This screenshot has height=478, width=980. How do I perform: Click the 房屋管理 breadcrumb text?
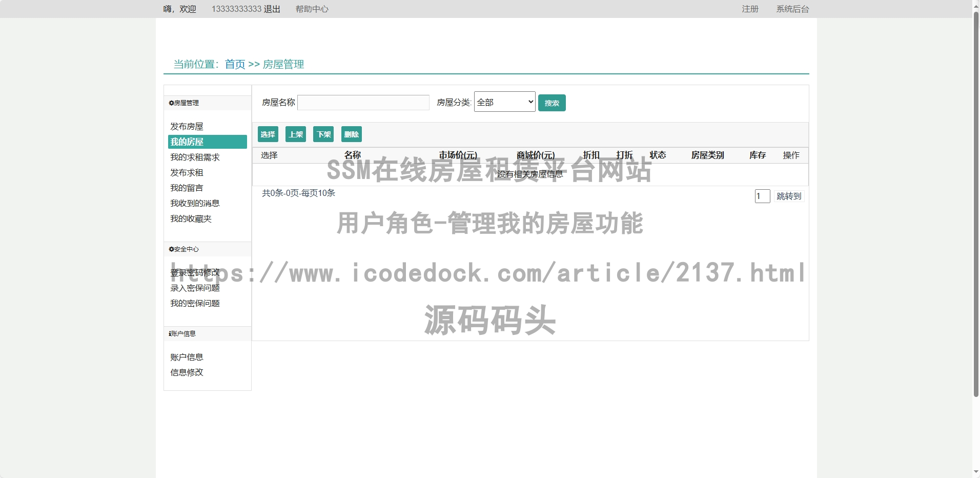pyautogui.click(x=283, y=64)
